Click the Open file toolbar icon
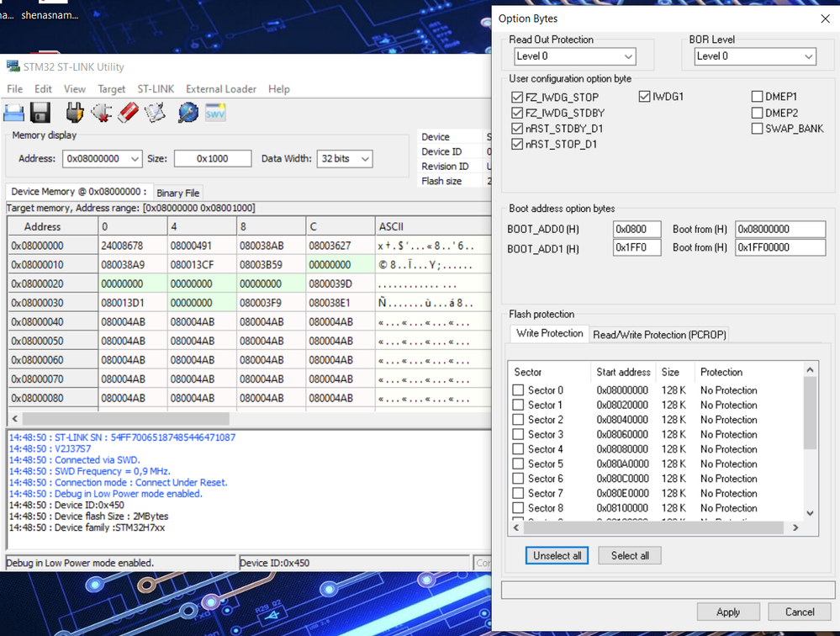 click(x=14, y=113)
